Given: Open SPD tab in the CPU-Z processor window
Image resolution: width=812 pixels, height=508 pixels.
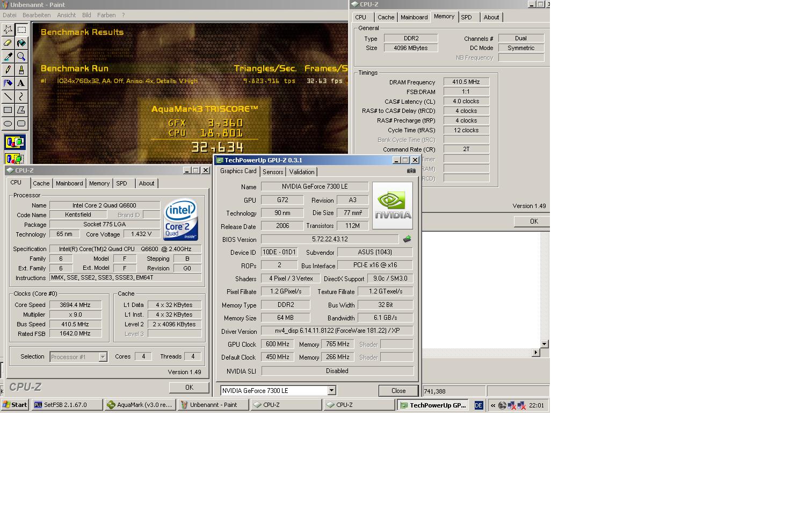Looking at the screenshot, I should (122, 183).
